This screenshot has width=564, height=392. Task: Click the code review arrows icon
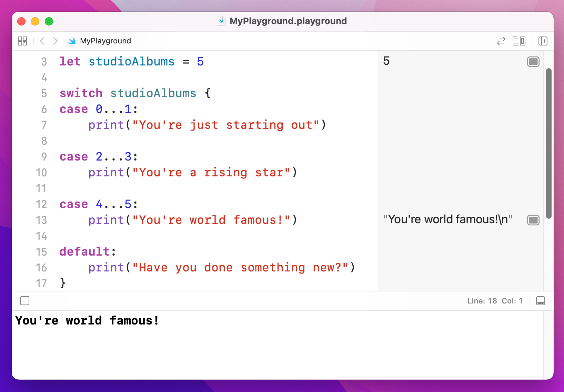[501, 41]
